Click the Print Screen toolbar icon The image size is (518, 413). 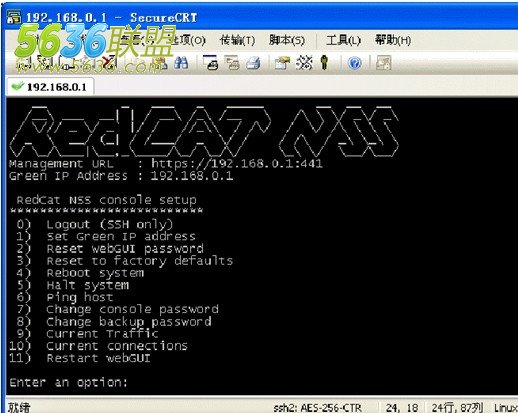pyautogui.click(x=211, y=63)
